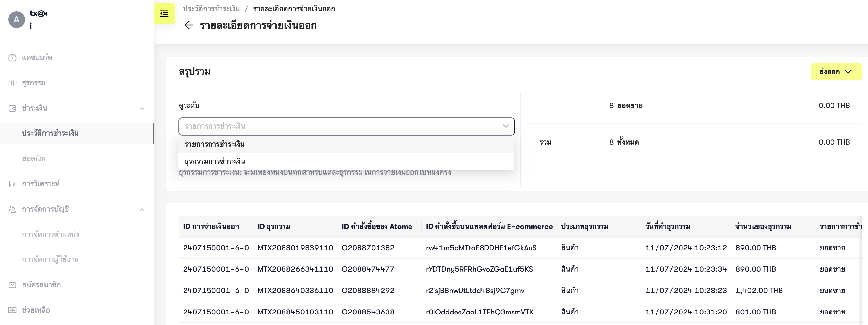
Task: Open การจัดการผู้ใช้งาน in sidebar
Action: click(50, 260)
